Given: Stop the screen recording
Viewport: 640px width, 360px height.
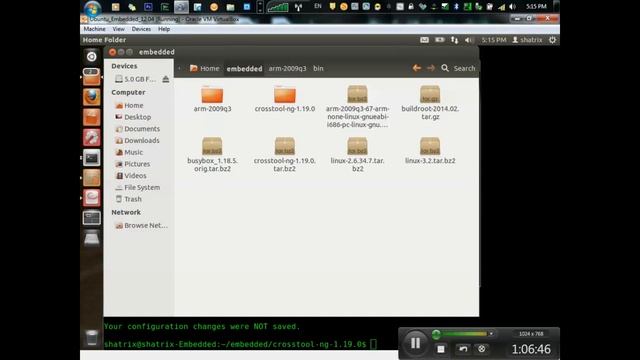Looking at the screenshot, I should [x=441, y=349].
